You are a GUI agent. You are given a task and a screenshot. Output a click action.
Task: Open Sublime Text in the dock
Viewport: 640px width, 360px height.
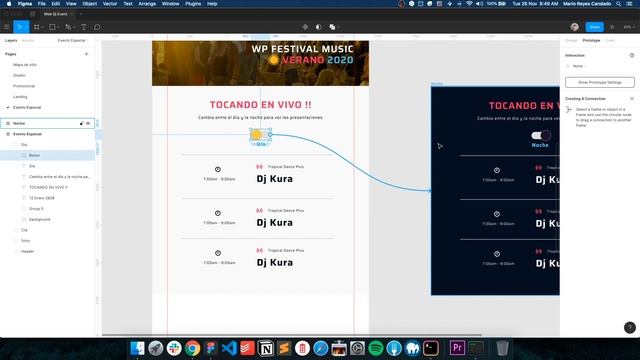[x=284, y=348]
